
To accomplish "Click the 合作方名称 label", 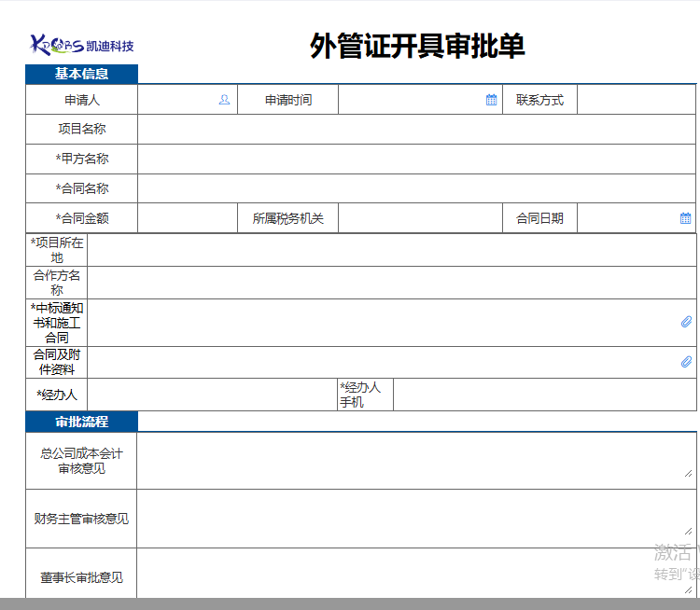I will click(x=57, y=283).
